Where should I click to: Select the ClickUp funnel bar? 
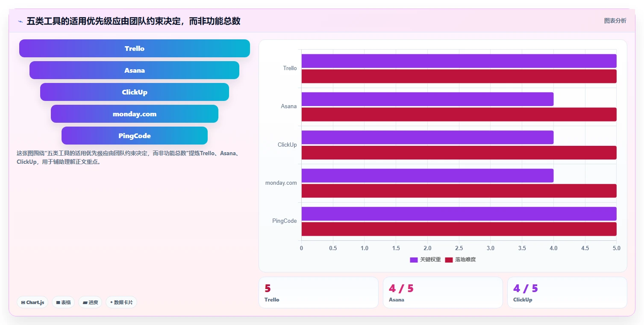(135, 92)
